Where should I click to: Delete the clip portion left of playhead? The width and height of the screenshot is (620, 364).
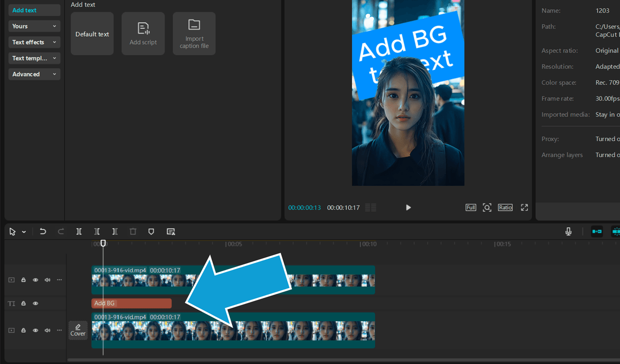click(97, 232)
